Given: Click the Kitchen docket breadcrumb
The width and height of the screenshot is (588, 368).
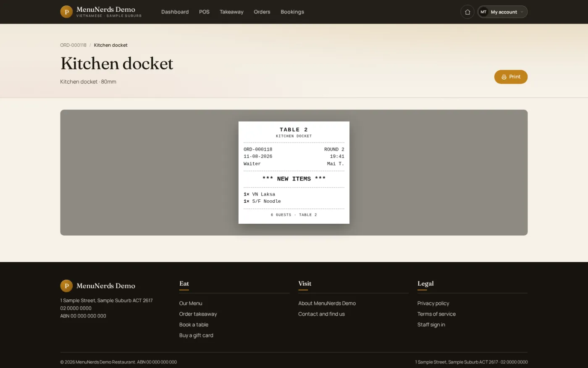Looking at the screenshot, I should [x=110, y=45].
